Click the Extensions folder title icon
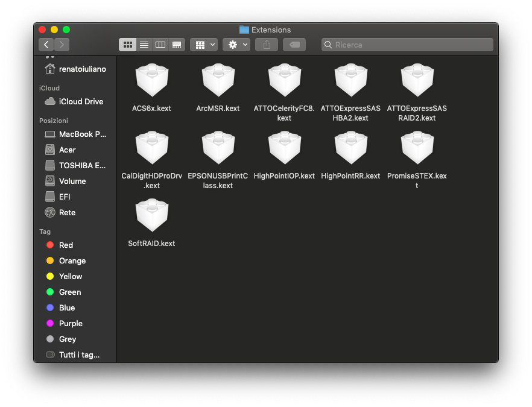 click(244, 30)
